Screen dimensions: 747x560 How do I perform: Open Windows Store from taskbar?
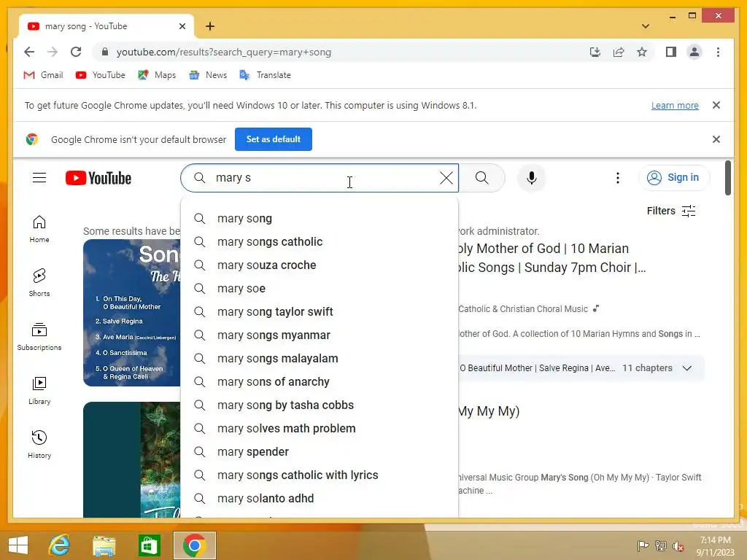(x=149, y=545)
